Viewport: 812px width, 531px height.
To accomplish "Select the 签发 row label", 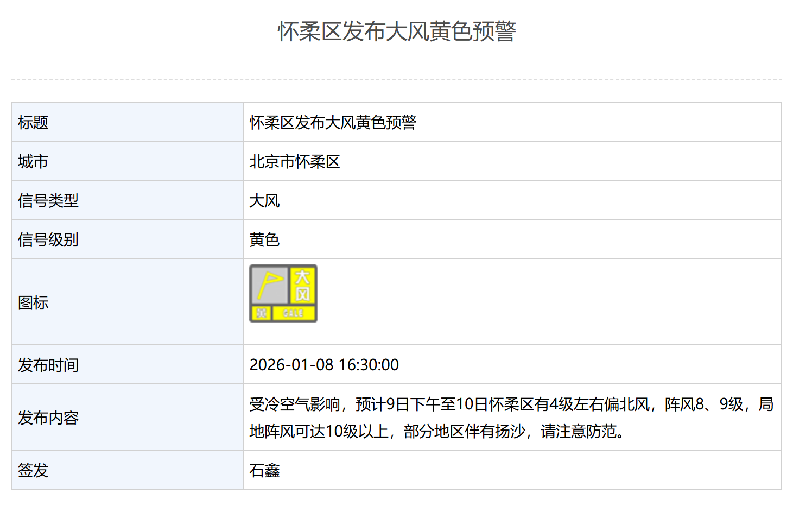I will coord(33,470).
